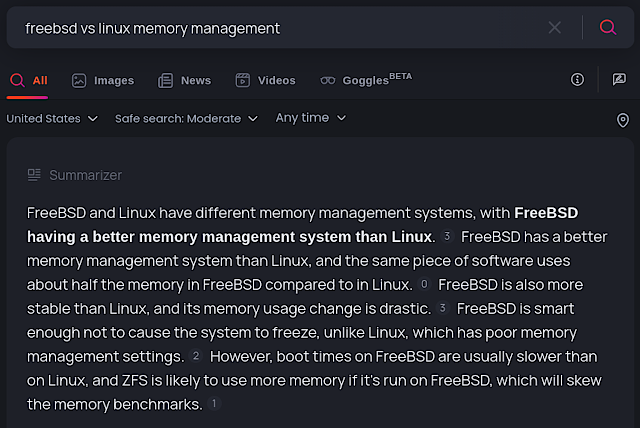This screenshot has height=428, width=640.
Task: Open citation 3 after 'change is drastic.'
Action: pos(442,308)
